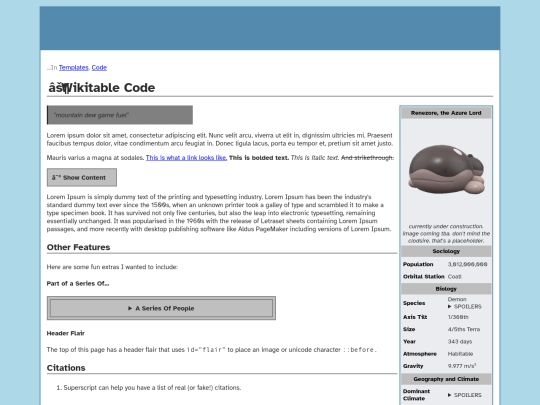Click 'This is what a link looks like'
Screen dimensions: 540x405
186,158
